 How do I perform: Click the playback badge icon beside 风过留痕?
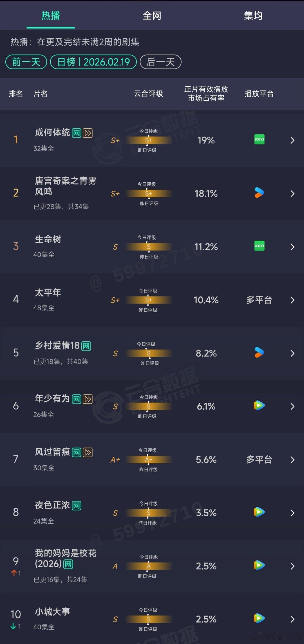[x=88, y=452]
